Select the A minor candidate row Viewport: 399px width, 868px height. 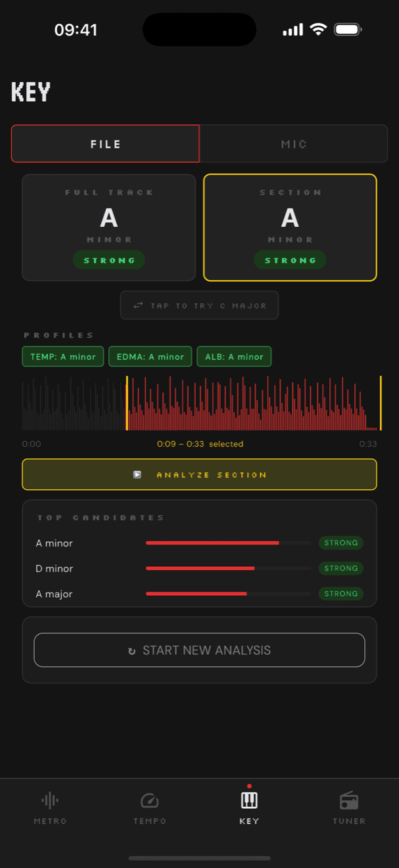(199, 543)
